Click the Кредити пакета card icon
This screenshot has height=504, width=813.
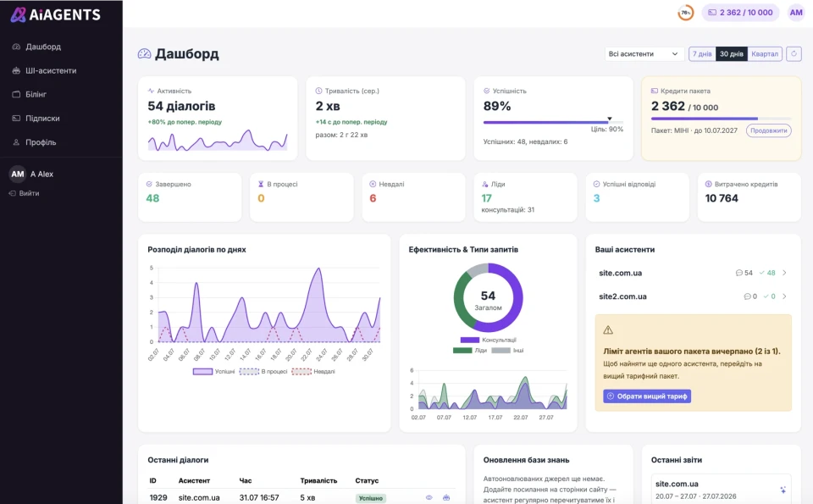point(655,91)
